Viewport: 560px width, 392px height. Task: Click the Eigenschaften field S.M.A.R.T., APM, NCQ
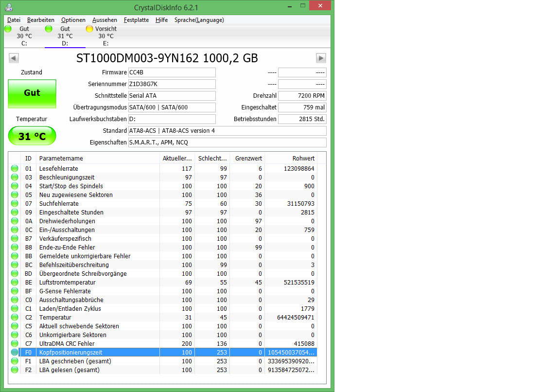pos(227,143)
